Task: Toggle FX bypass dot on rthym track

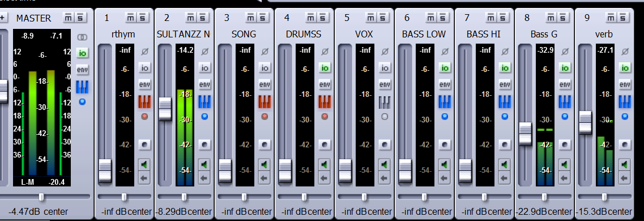Action: [x=144, y=117]
